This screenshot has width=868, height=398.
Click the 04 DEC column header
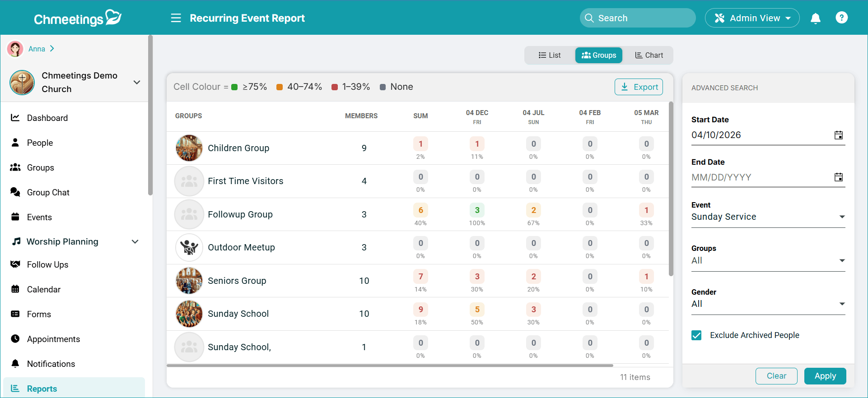point(477,116)
